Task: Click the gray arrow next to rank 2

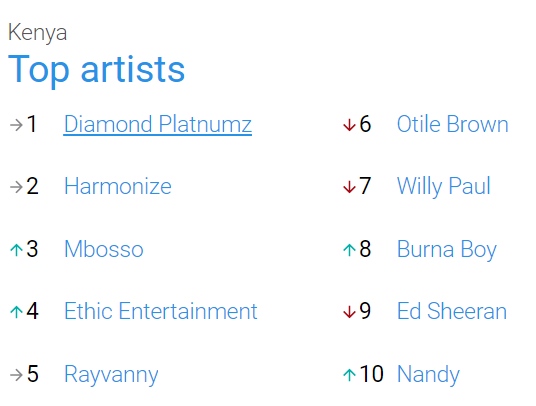Action: point(16,187)
